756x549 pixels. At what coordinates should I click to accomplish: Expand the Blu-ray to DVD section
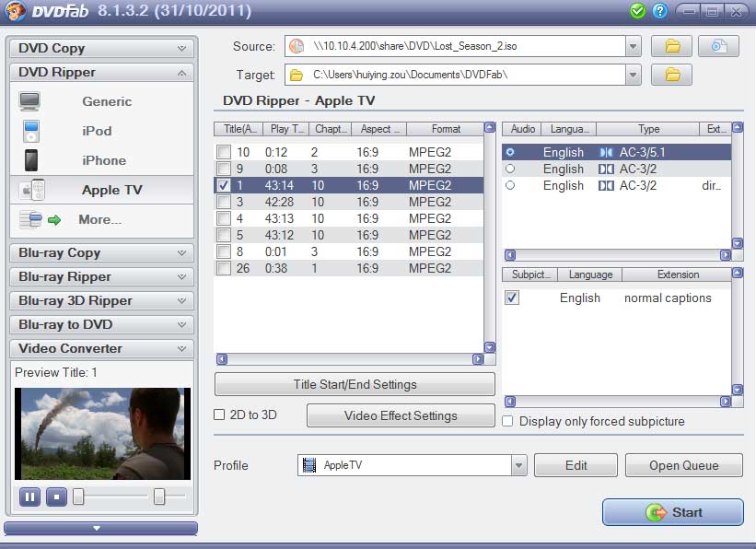point(101,324)
